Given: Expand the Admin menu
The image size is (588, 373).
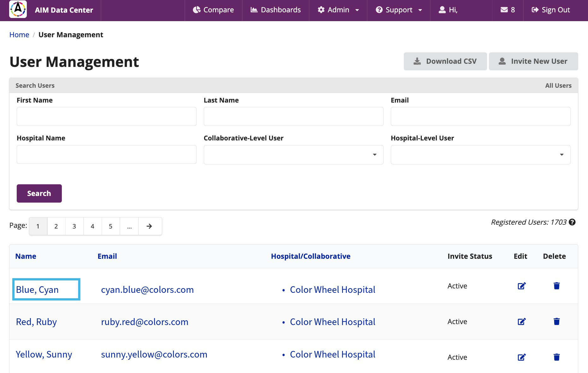Looking at the screenshot, I should (338, 10).
